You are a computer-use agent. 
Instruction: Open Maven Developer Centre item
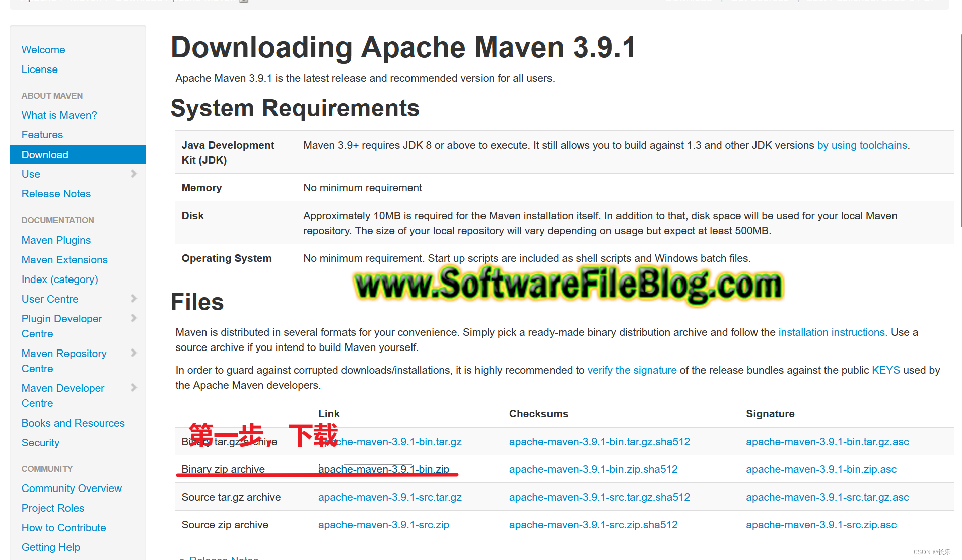(x=63, y=396)
